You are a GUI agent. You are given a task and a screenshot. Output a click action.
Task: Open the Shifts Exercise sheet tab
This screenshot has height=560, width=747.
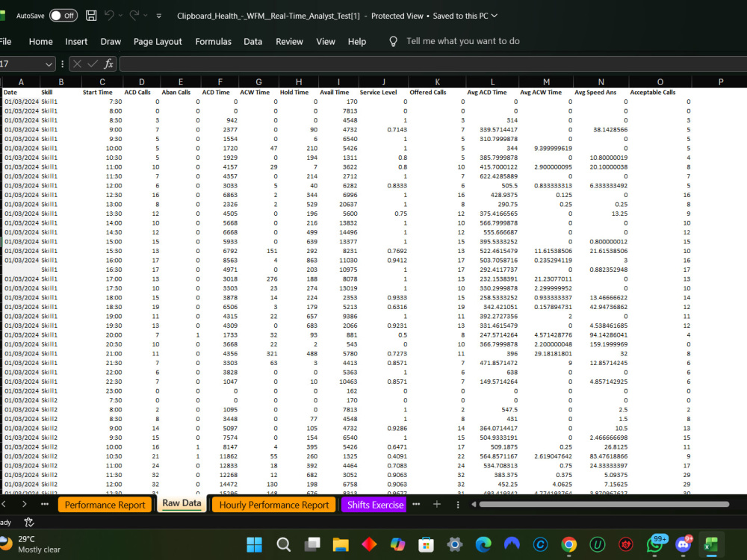[374, 505]
